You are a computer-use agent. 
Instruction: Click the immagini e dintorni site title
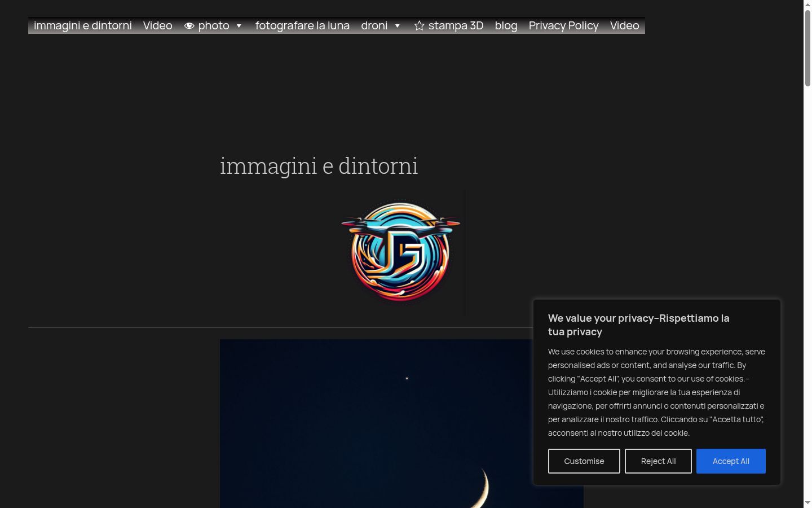[x=319, y=166]
